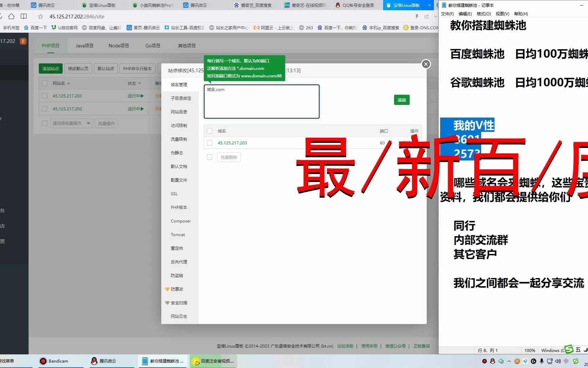The width and height of the screenshot is (588, 368).
Task: Open the notepad 文件(F) menu
Action: 447,14
